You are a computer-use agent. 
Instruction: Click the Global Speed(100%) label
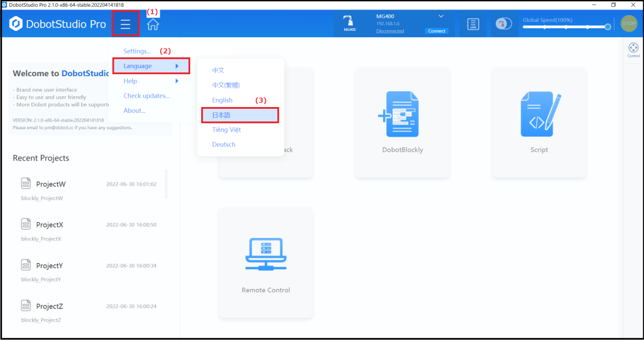pyautogui.click(x=548, y=20)
